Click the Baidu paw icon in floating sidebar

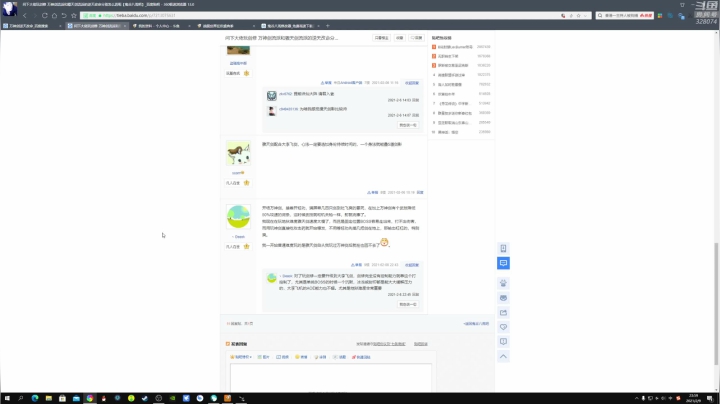tap(503, 283)
